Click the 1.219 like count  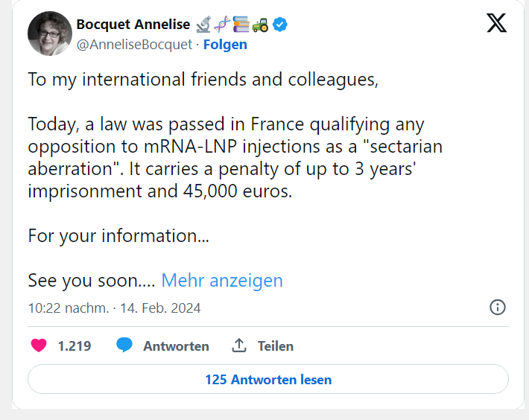pos(75,346)
